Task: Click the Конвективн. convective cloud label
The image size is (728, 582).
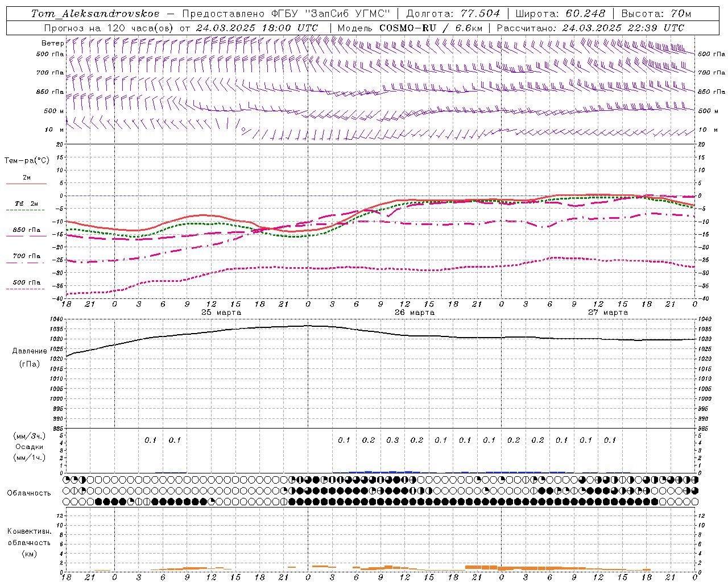Action: point(29,531)
